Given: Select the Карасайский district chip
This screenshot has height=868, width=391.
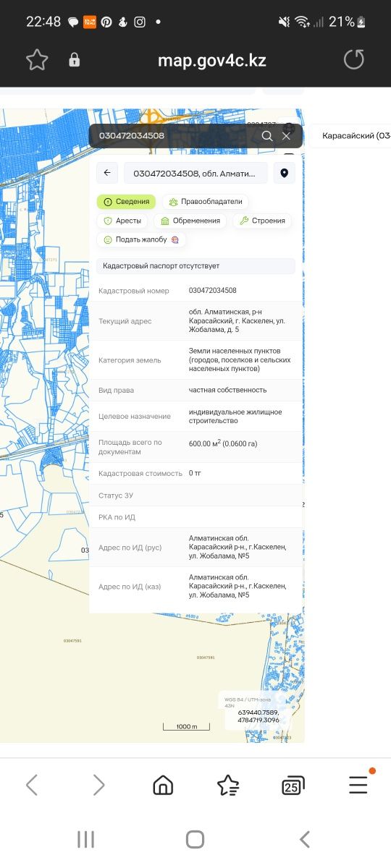Looking at the screenshot, I should (355, 136).
